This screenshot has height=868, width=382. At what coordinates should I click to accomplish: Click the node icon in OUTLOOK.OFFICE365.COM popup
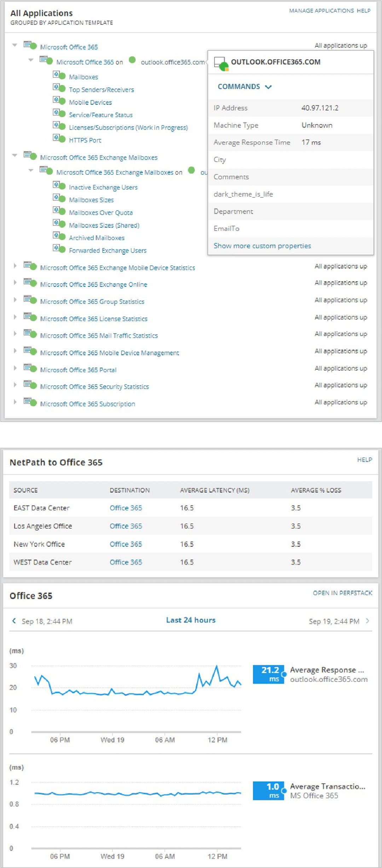[221, 63]
